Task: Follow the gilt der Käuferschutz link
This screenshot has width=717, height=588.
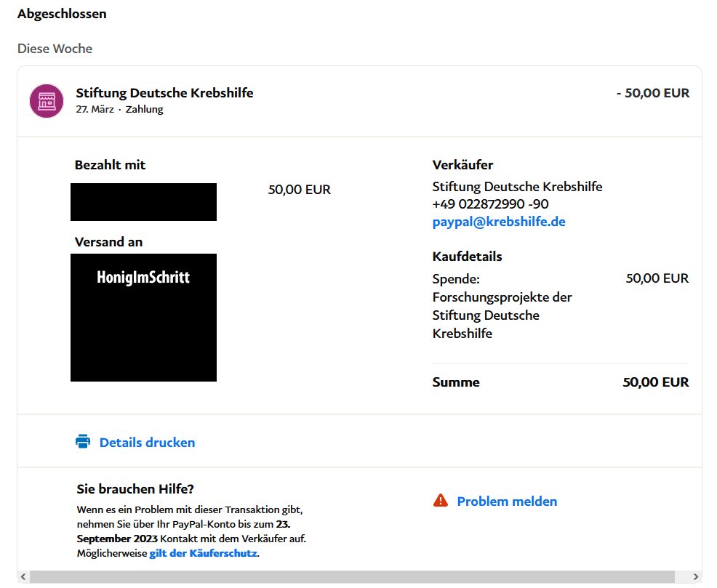Action: (203, 553)
